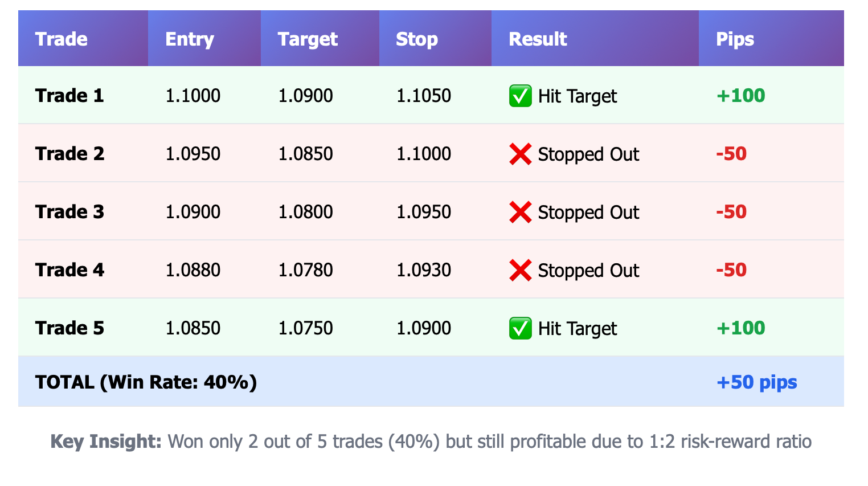Click the red cross icon in Trade 2
The height and width of the screenshot is (486, 868).
click(521, 154)
